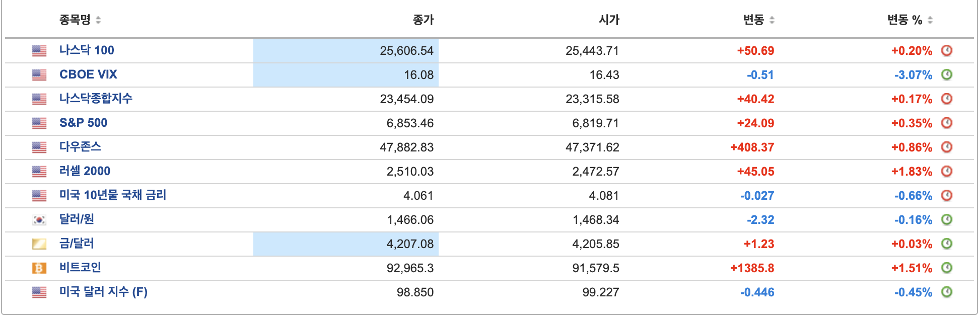Screen dimensions: 980x316
Task: Open the 다우존스 link
Action: point(80,147)
